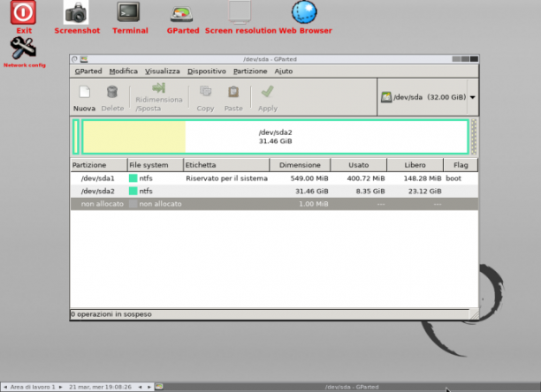The height and width of the screenshot is (392, 541).
Task: Open the Modifica menu
Action: pyautogui.click(x=123, y=72)
